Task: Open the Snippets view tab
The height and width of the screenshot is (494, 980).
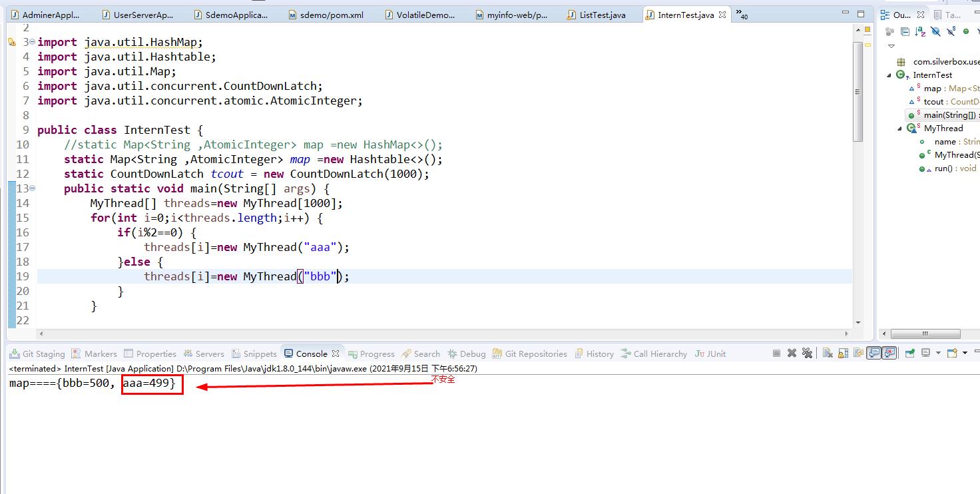Action: click(x=253, y=354)
